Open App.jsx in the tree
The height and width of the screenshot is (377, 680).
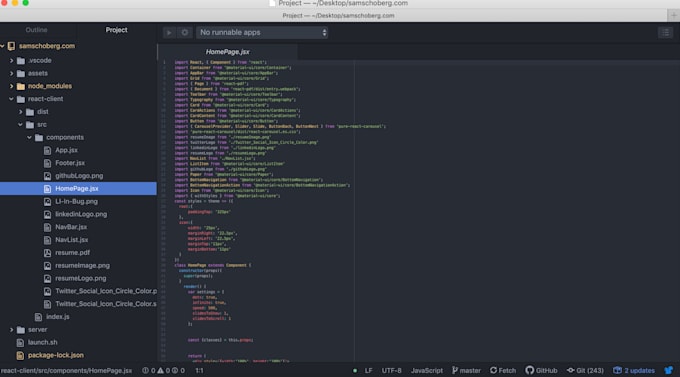pos(66,150)
